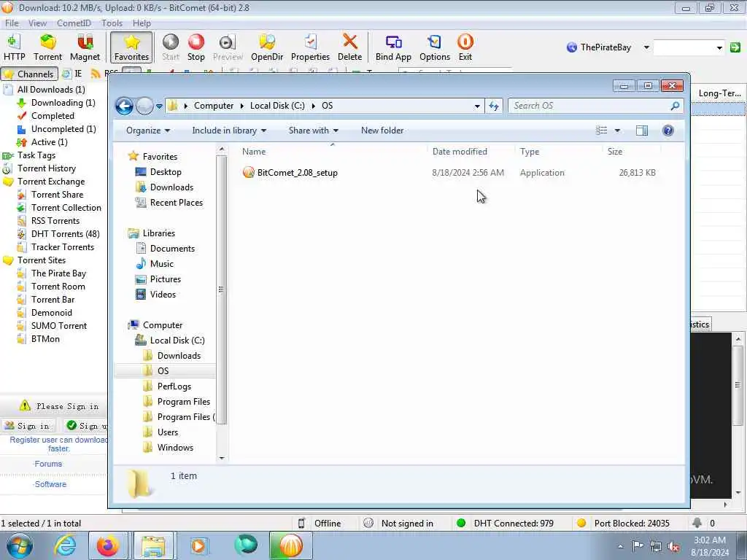Open Include in library dropdown

[x=229, y=131]
